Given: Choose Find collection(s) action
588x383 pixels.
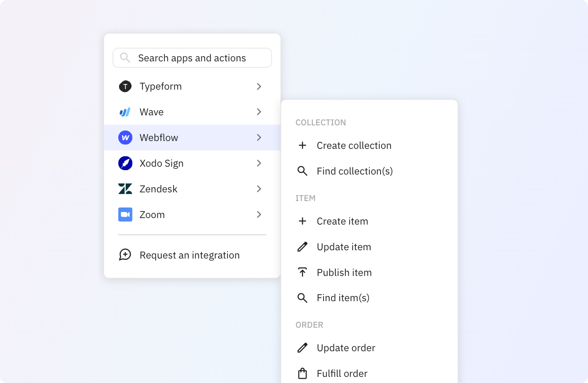Looking at the screenshot, I should tap(354, 171).
